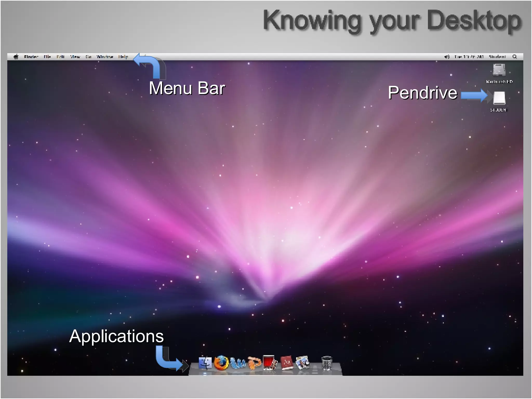
Task: Launch the Preview app in the Dock
Action: coord(303,362)
